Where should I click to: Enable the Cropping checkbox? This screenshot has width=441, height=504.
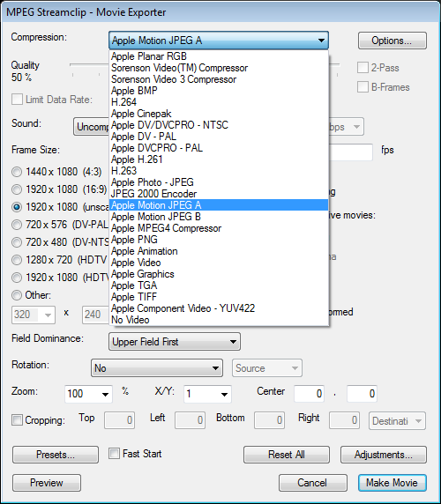click(x=17, y=419)
